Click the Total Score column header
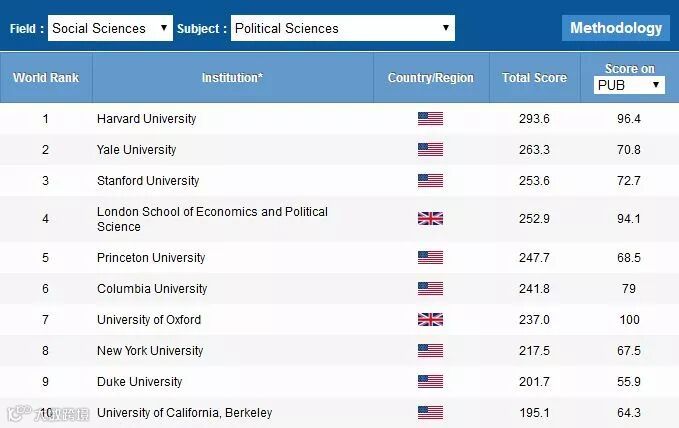The height and width of the screenshot is (428, 679). (x=534, y=78)
